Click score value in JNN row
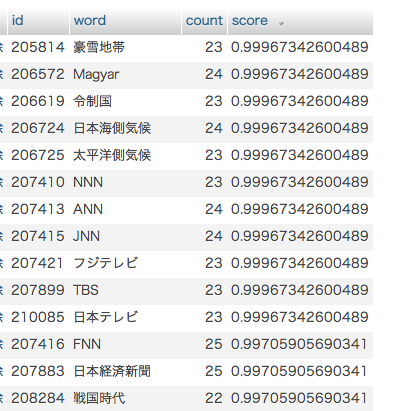This screenshot has height=411, width=393. (300, 236)
